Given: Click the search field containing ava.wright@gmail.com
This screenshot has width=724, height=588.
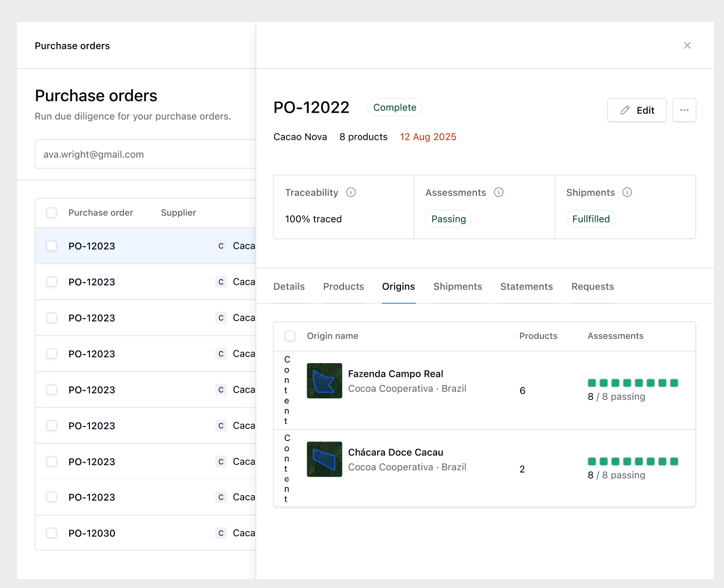Looking at the screenshot, I should [x=145, y=154].
